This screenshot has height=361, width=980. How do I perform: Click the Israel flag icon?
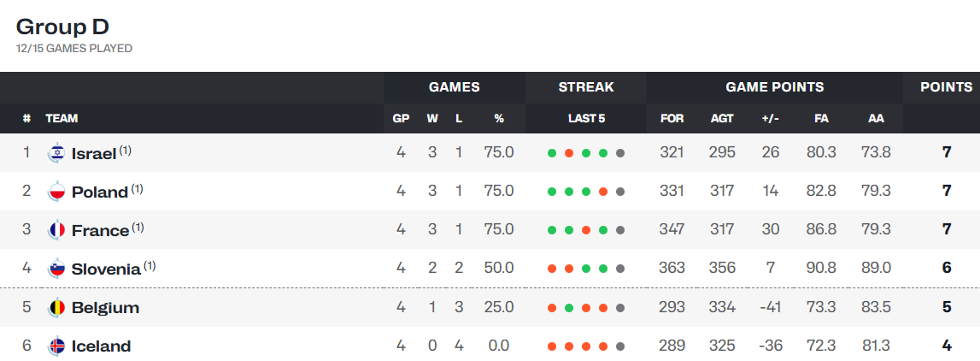point(57,152)
